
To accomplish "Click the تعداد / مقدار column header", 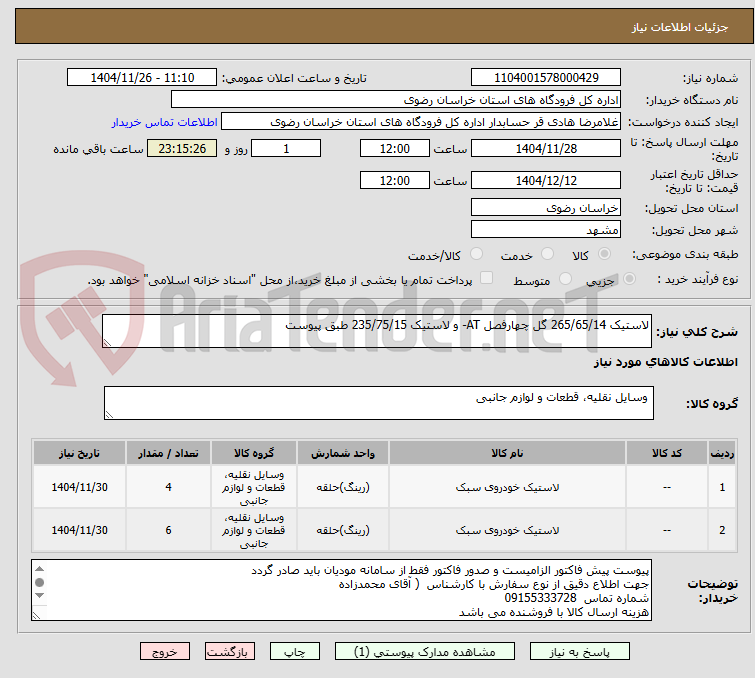I will tap(168, 453).
